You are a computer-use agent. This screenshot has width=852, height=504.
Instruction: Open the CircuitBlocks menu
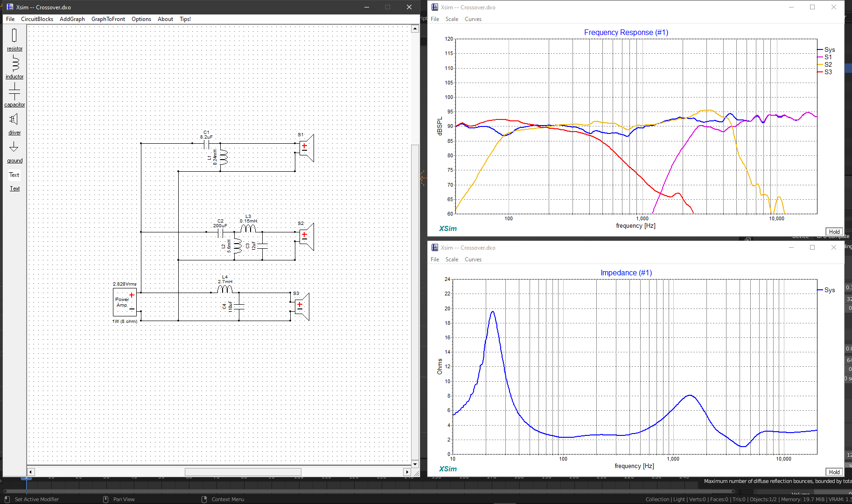click(x=37, y=19)
